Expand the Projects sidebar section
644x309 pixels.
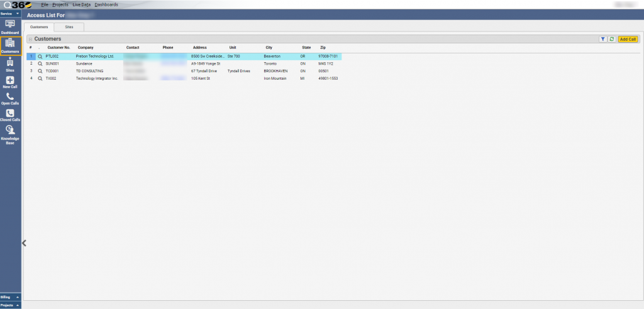click(x=11, y=305)
